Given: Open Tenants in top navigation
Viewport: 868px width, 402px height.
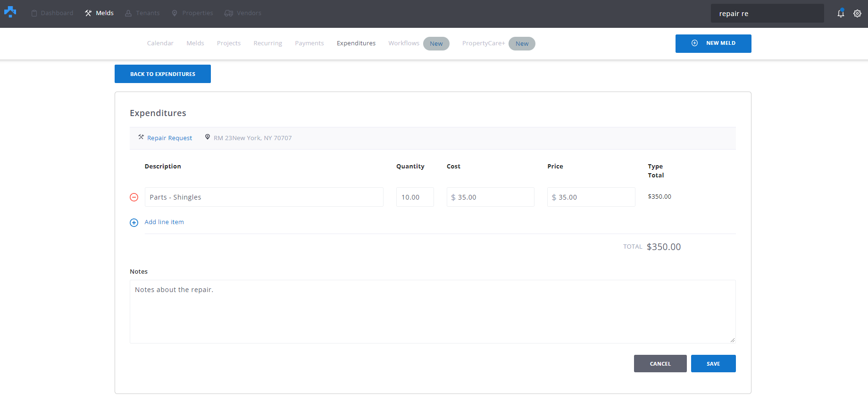Looking at the screenshot, I should click(x=148, y=13).
